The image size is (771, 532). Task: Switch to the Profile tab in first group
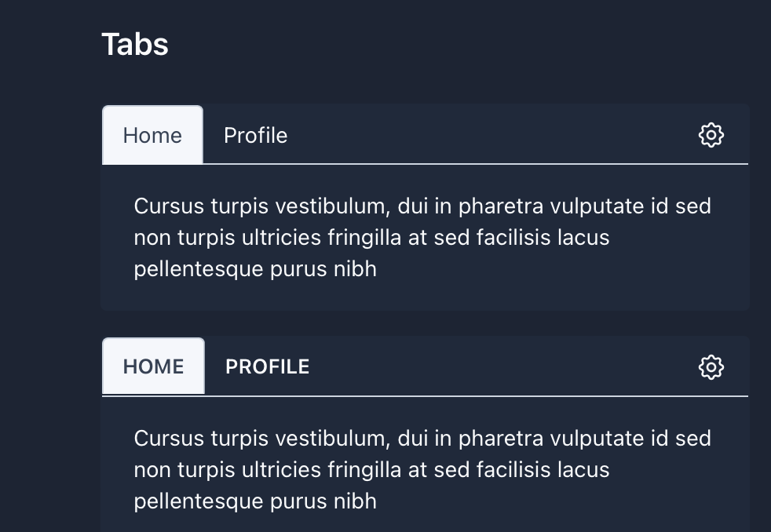(x=255, y=135)
